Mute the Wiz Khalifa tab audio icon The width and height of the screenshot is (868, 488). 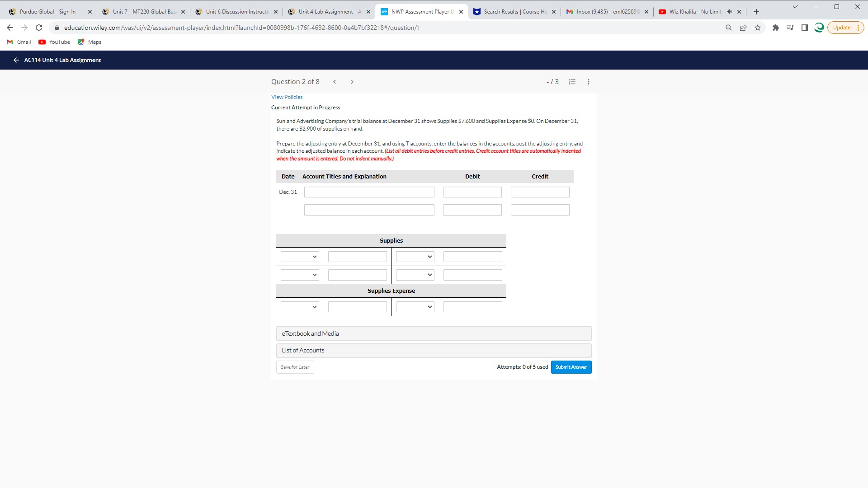729,12
